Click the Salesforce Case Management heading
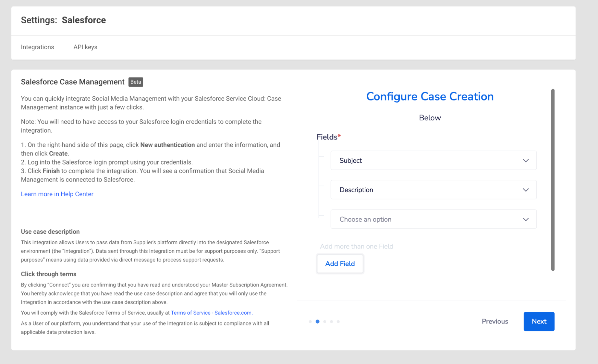The height and width of the screenshot is (364, 598). coord(73,82)
